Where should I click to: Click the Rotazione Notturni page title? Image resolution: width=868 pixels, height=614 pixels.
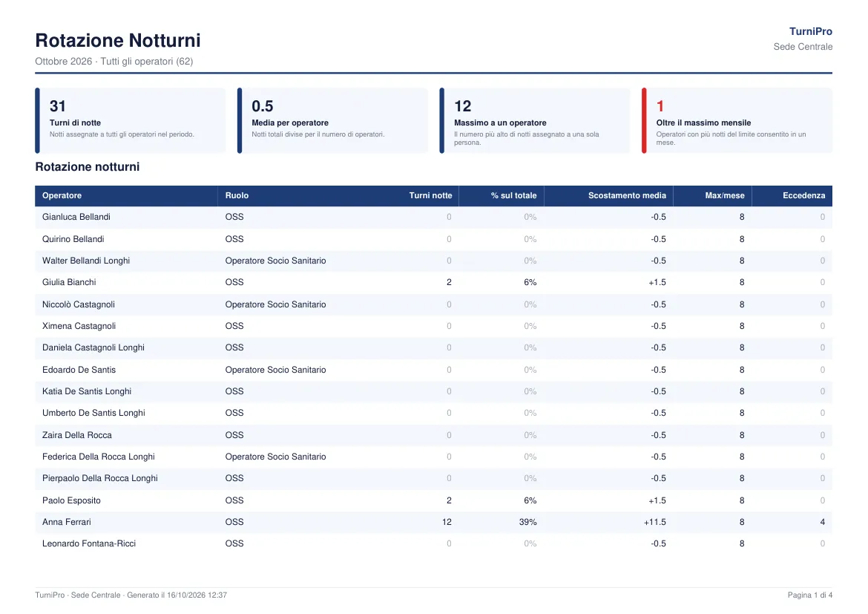[117, 40]
